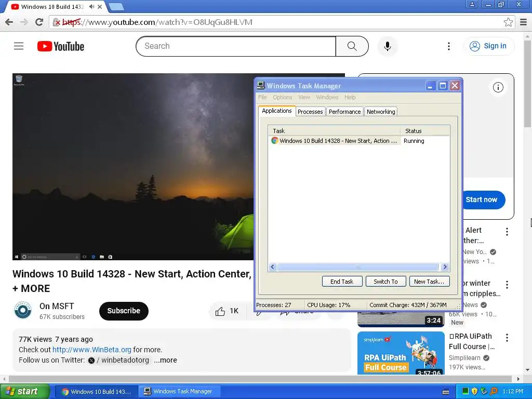532x399 pixels.
Task: Open a new browser tab
Action: coord(116,6)
